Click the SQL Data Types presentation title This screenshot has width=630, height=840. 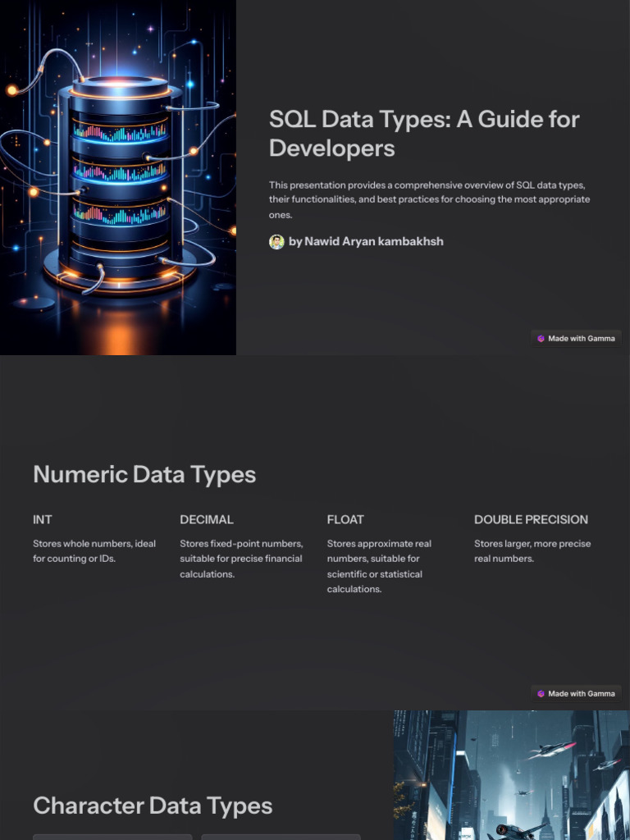point(424,134)
